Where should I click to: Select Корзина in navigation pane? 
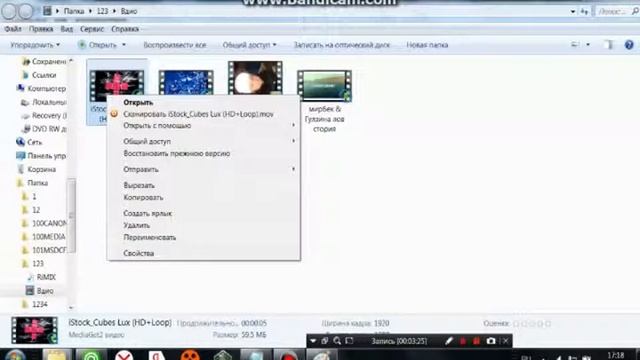click(x=37, y=169)
